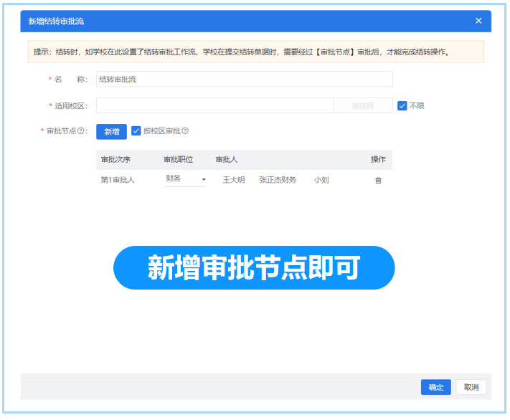Click the 第1审批人 cell

point(118,180)
